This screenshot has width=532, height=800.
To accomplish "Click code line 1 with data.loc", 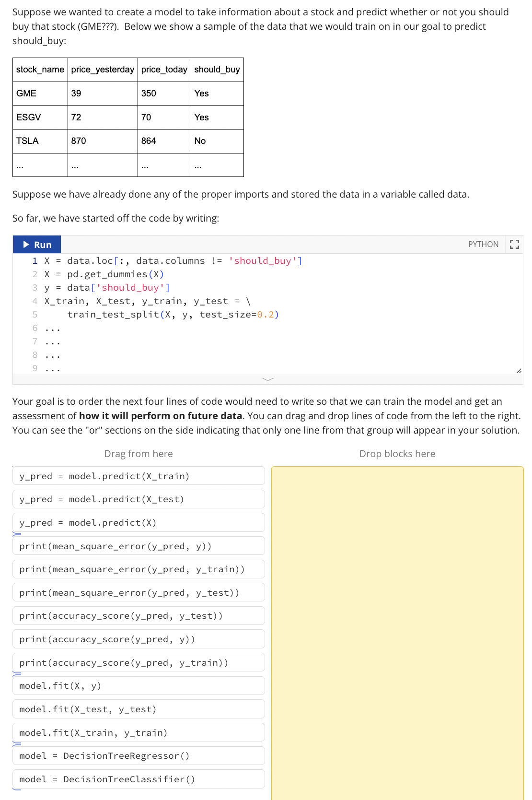I will click(x=173, y=261).
